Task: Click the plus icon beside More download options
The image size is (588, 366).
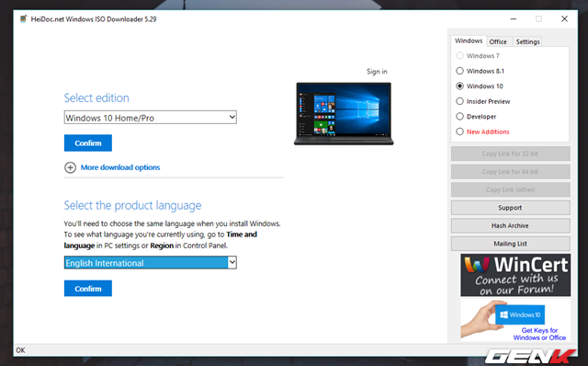Action: click(70, 167)
